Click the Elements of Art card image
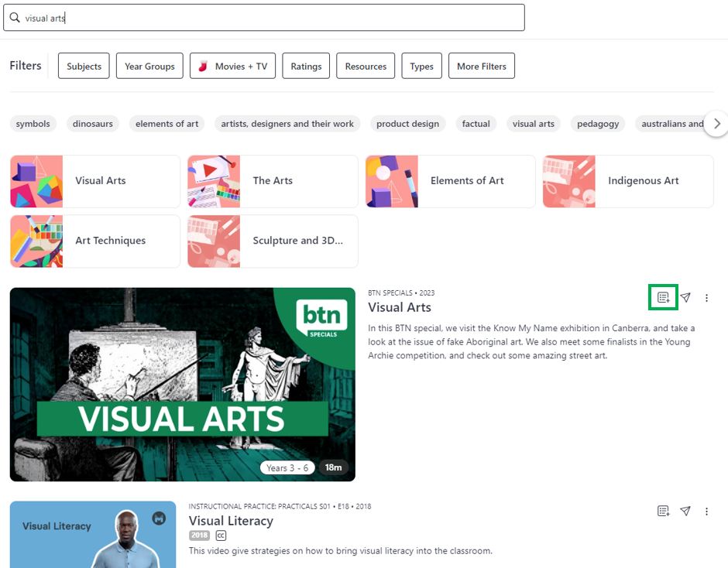The height and width of the screenshot is (568, 728). tap(392, 181)
